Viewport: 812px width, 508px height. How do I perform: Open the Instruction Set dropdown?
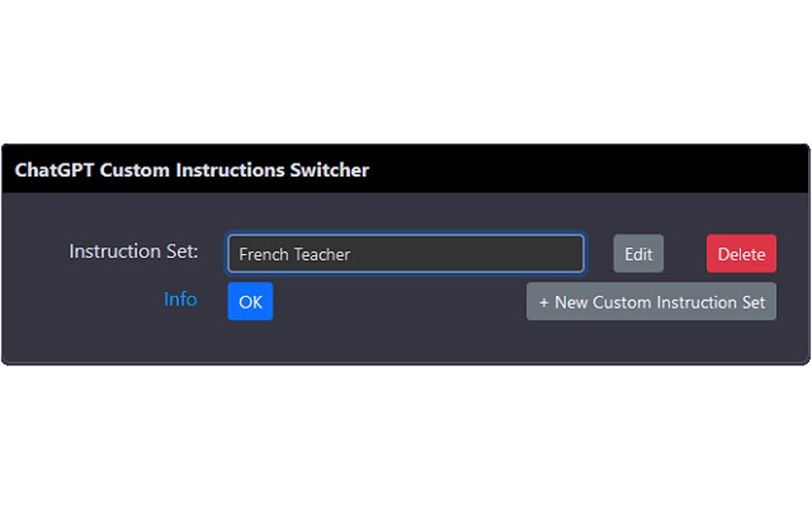tap(405, 254)
